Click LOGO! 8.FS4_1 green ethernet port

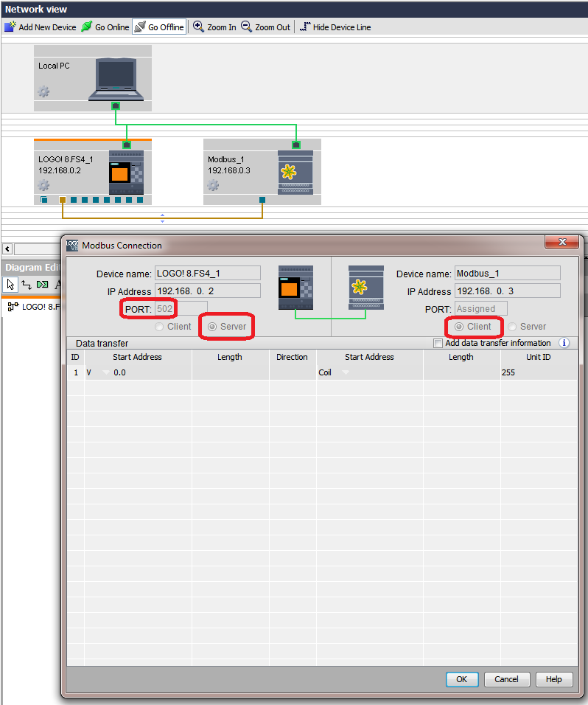click(x=127, y=145)
